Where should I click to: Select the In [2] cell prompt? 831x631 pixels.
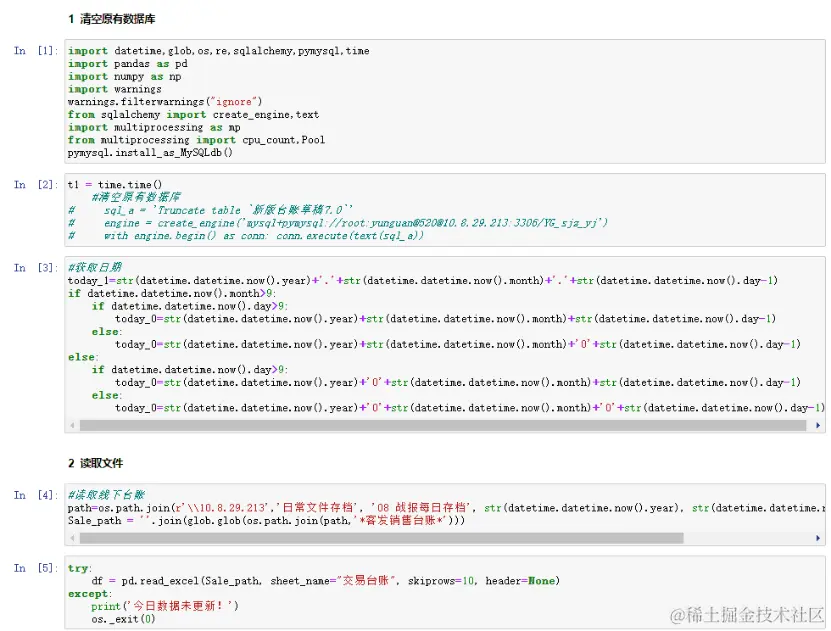tap(35, 185)
